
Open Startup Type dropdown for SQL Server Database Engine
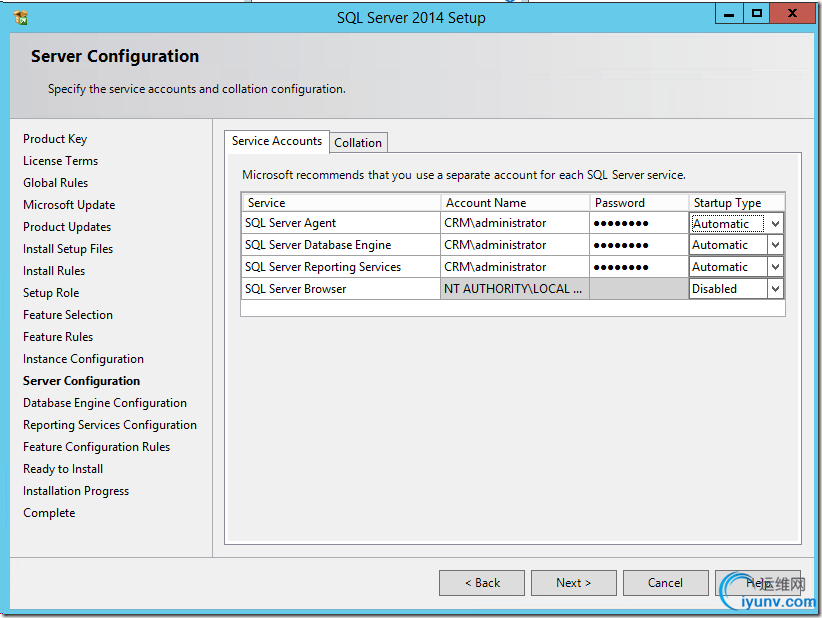pyautogui.click(x=775, y=245)
